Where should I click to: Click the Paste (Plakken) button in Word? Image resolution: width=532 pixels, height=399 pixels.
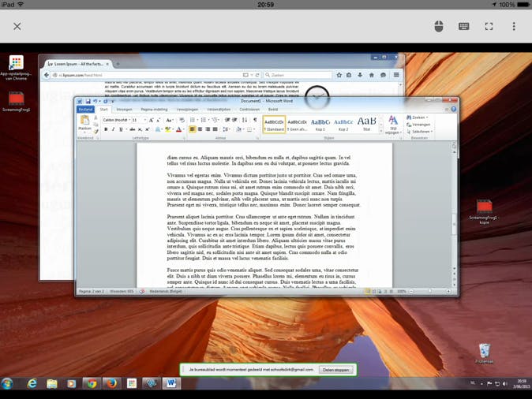pyautogui.click(x=84, y=123)
